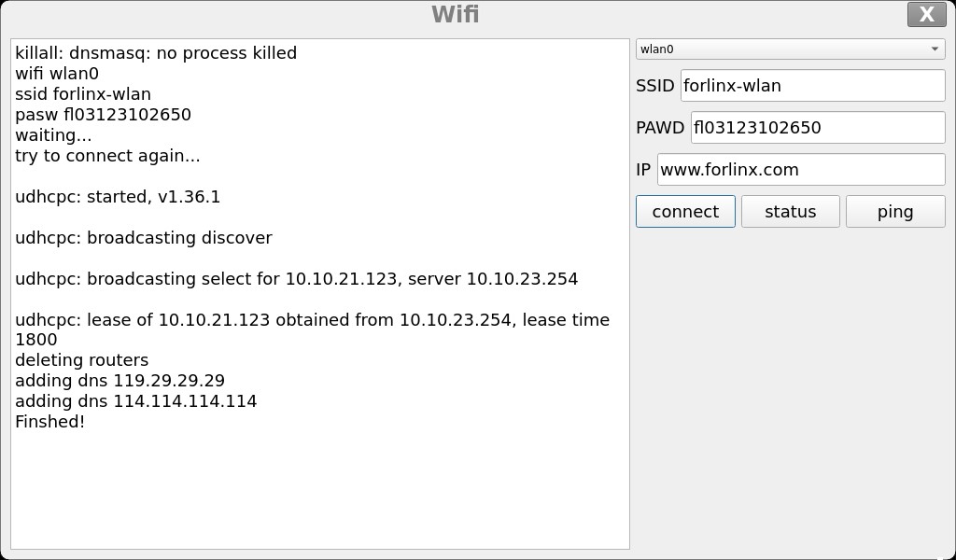This screenshot has width=956, height=560.
Task: Click the SSID label
Action: tap(654, 85)
